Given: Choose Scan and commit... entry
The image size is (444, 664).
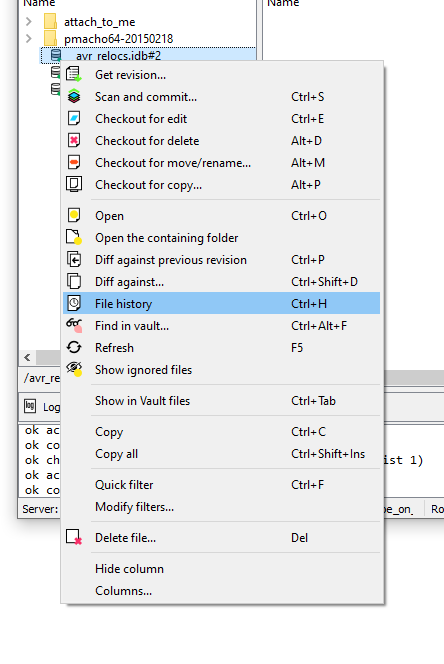Looking at the screenshot, I should click(x=221, y=97).
